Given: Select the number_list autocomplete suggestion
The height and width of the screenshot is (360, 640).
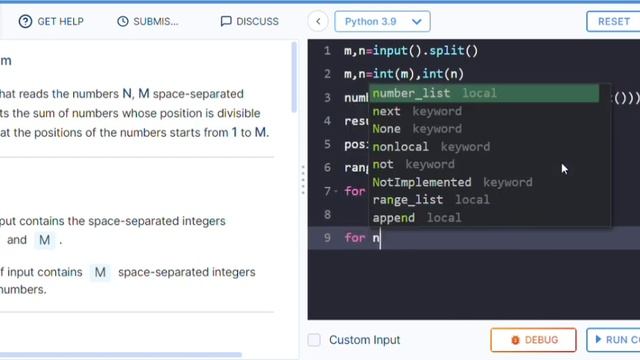Looking at the screenshot, I should point(484,93).
